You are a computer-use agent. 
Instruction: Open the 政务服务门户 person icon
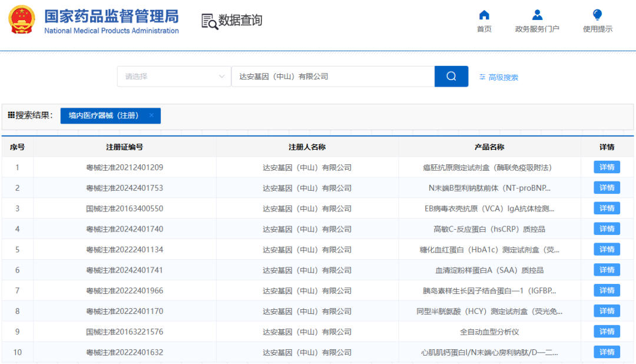click(537, 15)
